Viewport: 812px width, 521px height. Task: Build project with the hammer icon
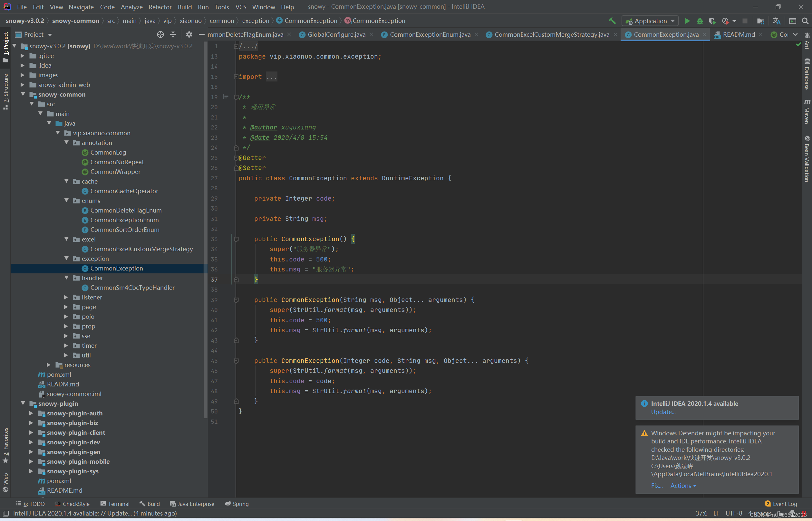pos(612,21)
